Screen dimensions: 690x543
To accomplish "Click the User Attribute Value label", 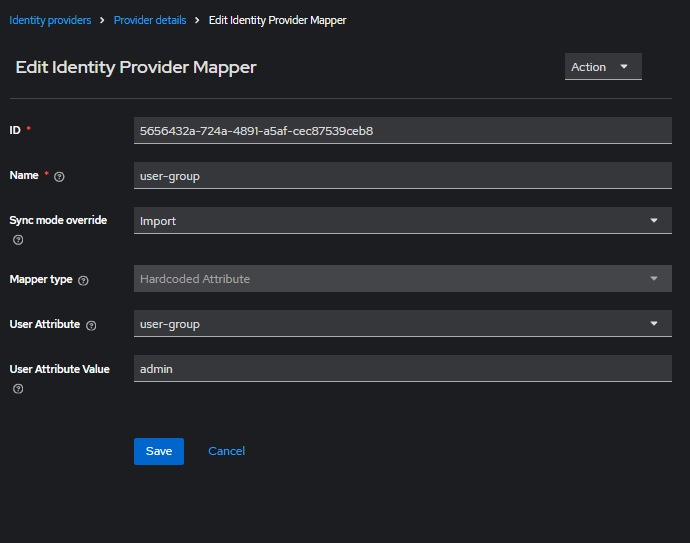I will point(59,369).
